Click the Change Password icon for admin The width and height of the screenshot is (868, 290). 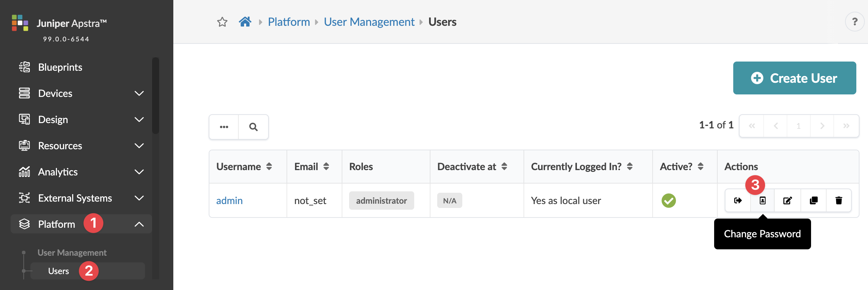coord(763,201)
